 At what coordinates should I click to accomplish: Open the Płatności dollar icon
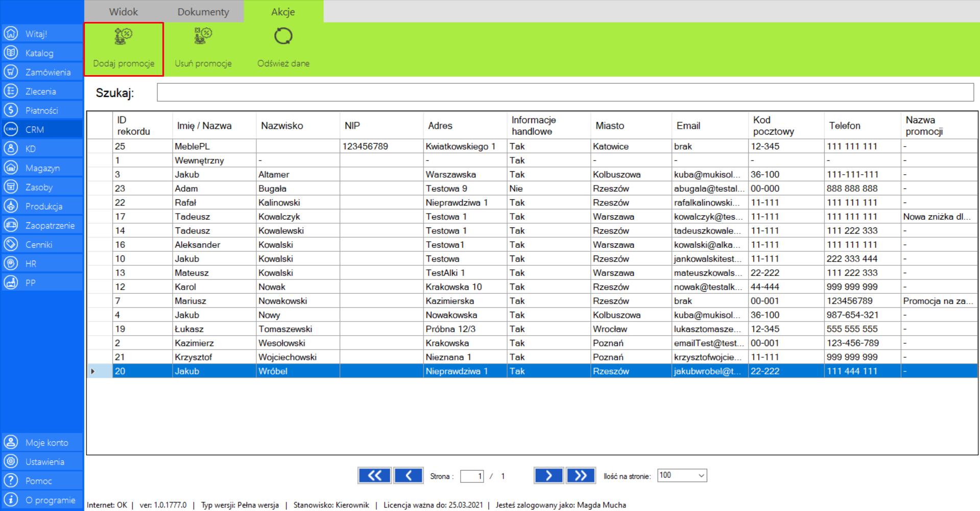point(11,110)
